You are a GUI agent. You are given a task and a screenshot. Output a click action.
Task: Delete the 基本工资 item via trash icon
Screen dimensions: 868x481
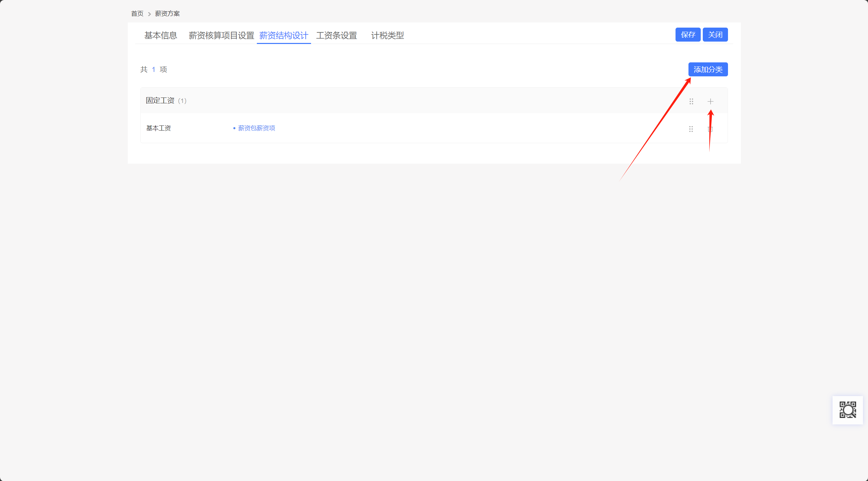point(710,129)
